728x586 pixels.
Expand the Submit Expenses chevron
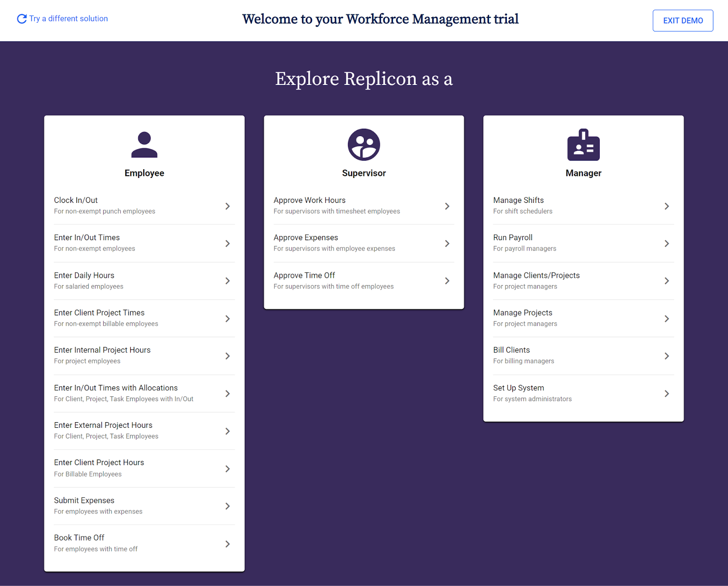(227, 506)
